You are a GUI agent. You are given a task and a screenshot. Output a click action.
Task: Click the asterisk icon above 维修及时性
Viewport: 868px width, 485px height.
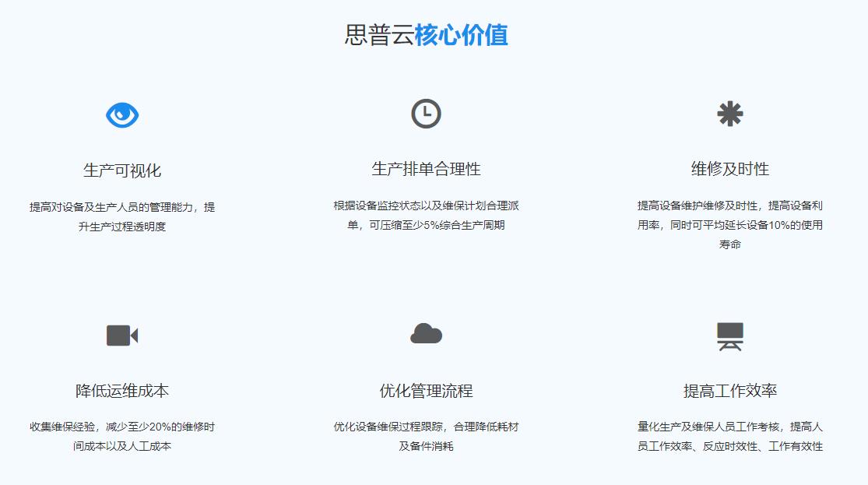coord(730,113)
